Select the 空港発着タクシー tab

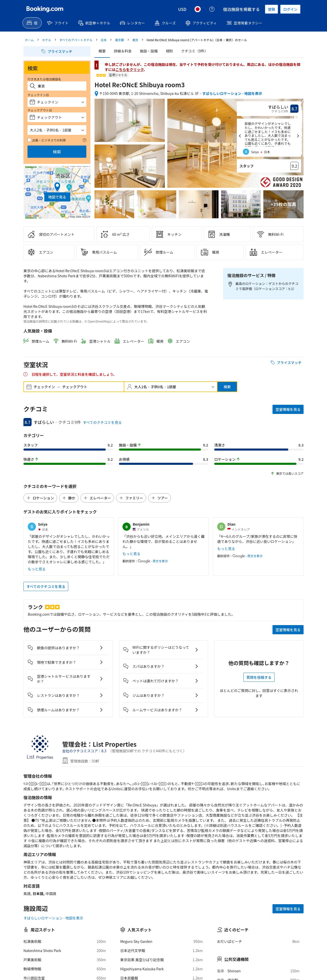244,23
